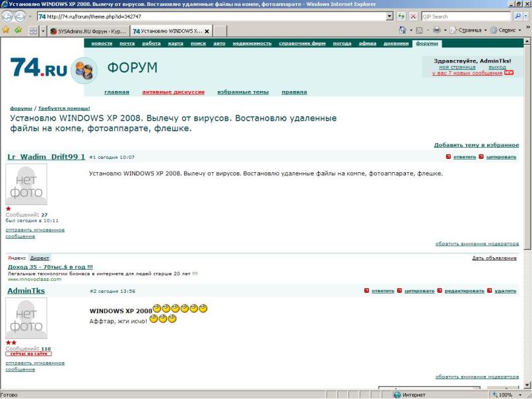
Task: Open the 7 новых сообщения notification link
Action: pos(467,73)
